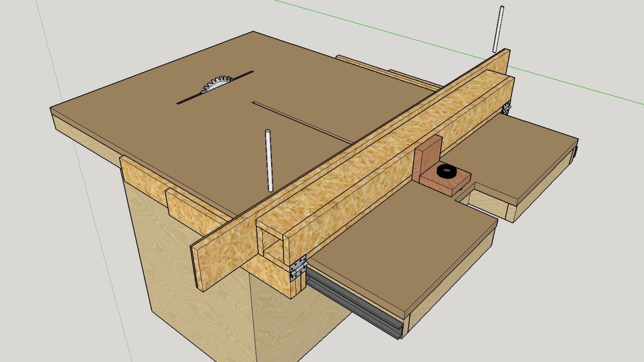Viewport: 644px width, 362px height.
Task: Select the rectangular cutout next to the knob
Action: pyautogui.click(x=486, y=201)
